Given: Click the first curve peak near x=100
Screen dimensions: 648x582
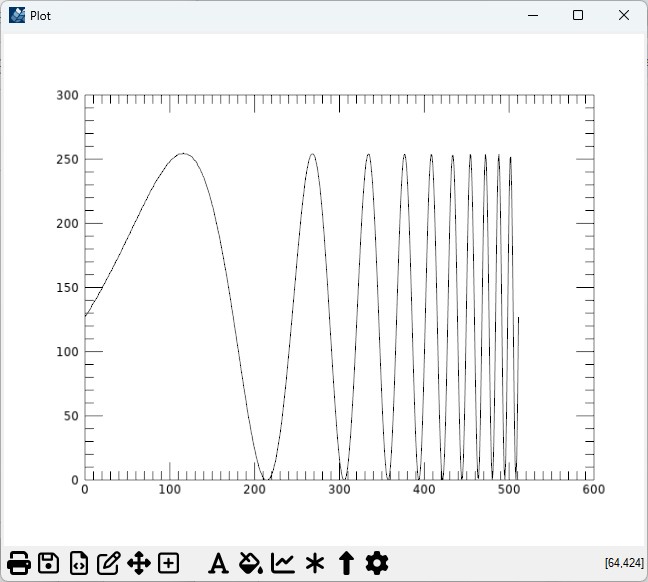Looking at the screenshot, I should pyautogui.click(x=182, y=154).
